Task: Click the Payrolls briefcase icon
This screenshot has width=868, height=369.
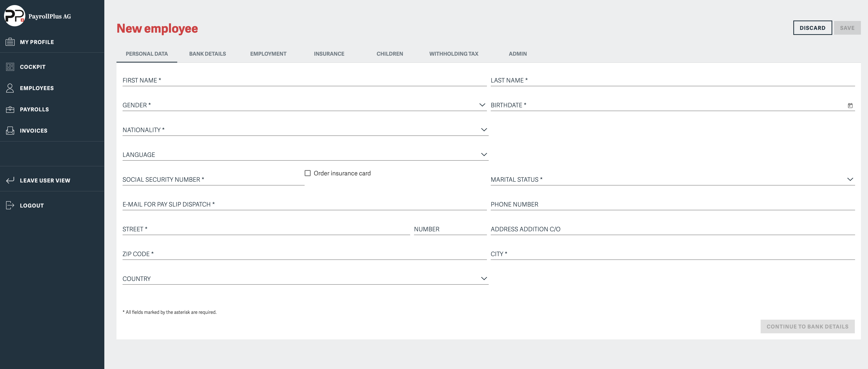Action: pos(10,109)
